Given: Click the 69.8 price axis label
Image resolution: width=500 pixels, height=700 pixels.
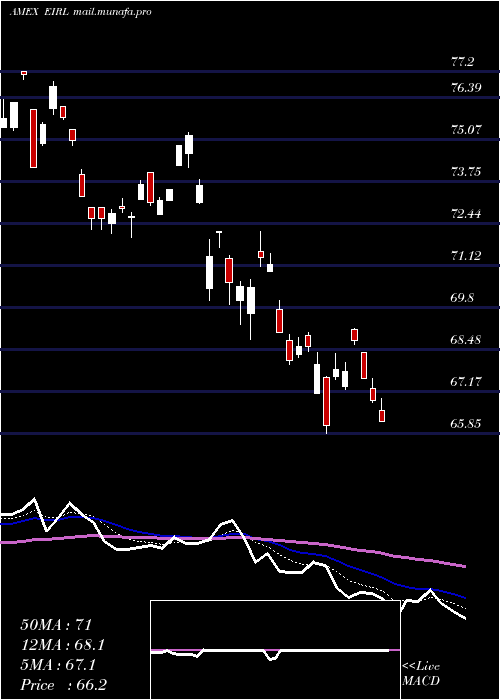Looking at the screenshot, I should pyautogui.click(x=462, y=298).
